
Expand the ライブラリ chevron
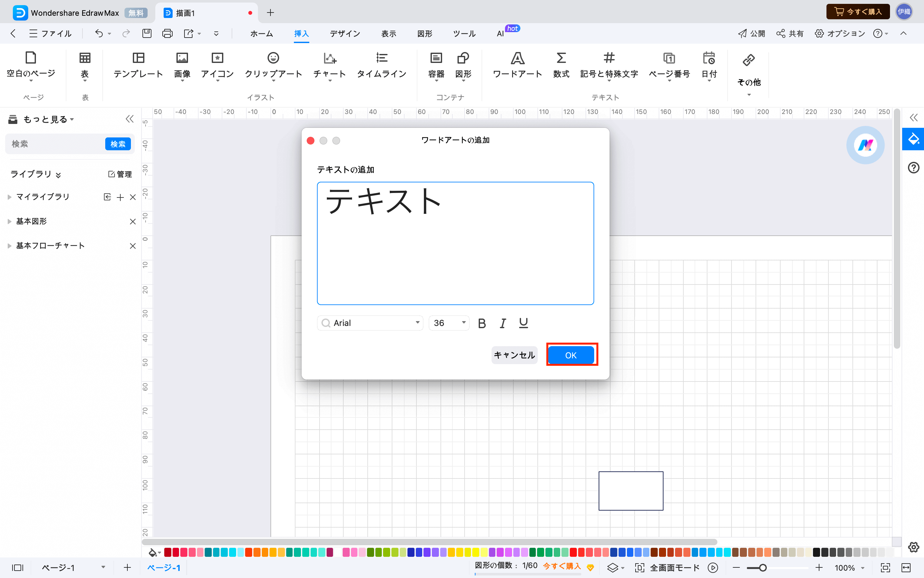[x=58, y=175]
